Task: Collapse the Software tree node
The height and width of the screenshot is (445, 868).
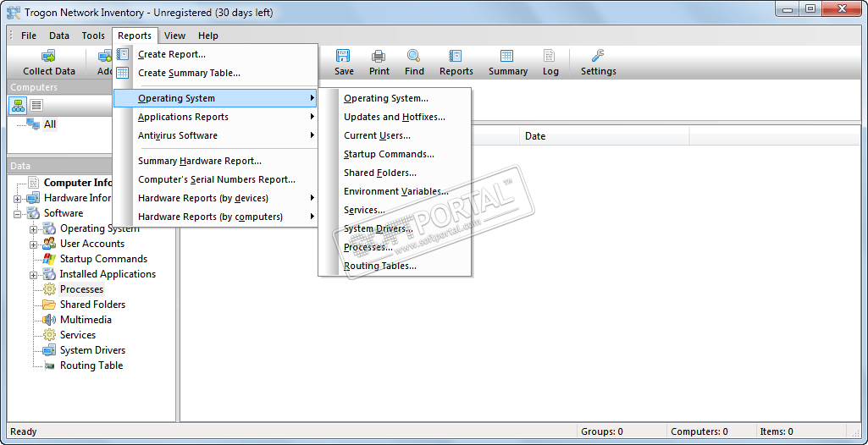Action: [x=18, y=213]
